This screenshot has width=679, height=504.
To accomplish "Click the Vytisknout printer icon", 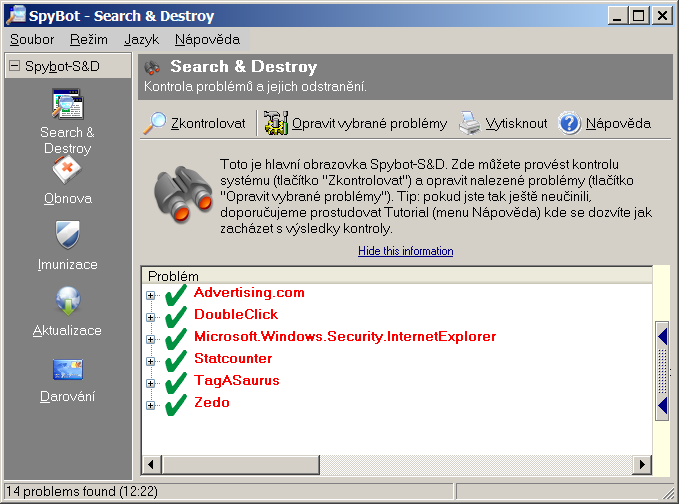I will pyautogui.click(x=469, y=123).
